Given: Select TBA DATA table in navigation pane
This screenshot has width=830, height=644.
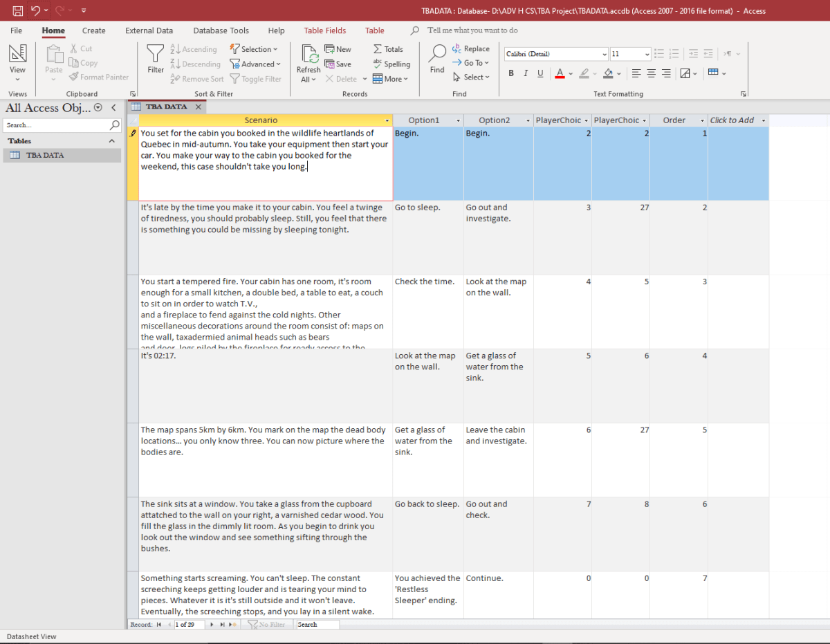Looking at the screenshot, I should [62, 155].
